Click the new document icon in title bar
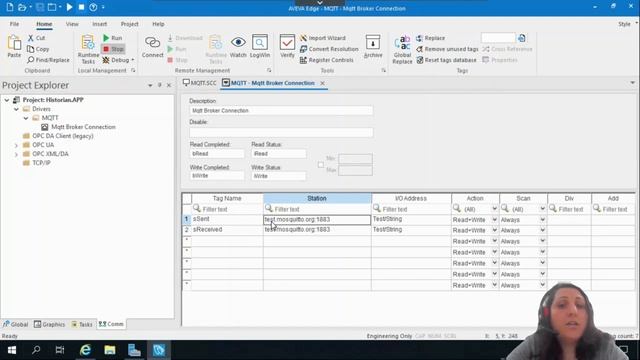 (x=9, y=7)
